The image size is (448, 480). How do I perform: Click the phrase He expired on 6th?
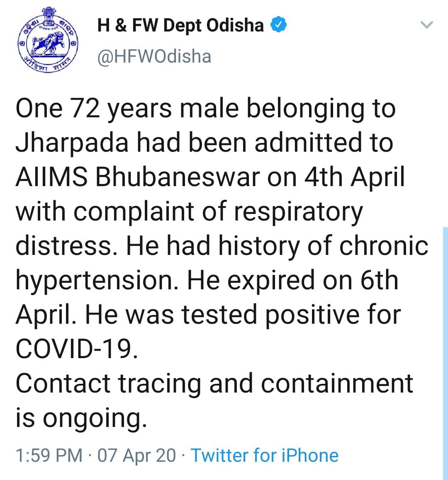point(293,281)
